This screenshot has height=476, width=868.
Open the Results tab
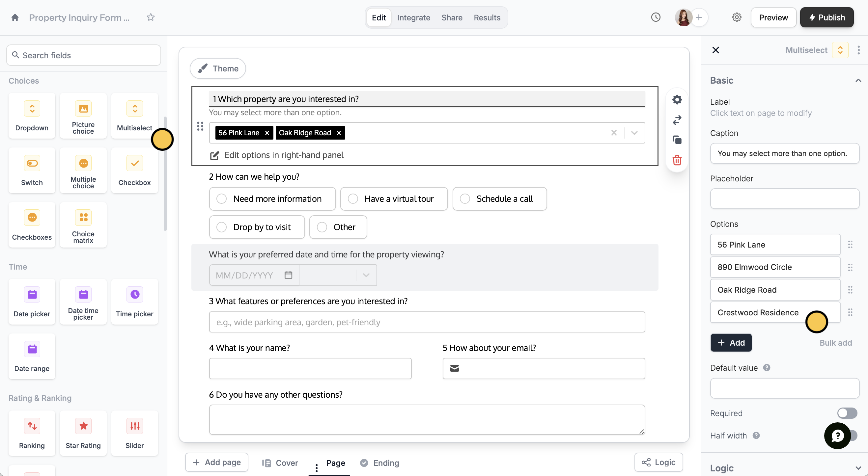point(487,17)
